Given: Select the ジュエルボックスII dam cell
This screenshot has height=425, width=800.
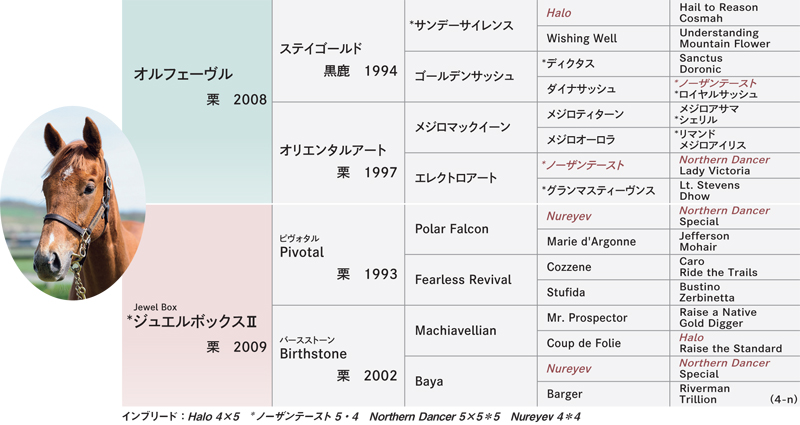Looking at the screenshot, I should (x=197, y=305).
